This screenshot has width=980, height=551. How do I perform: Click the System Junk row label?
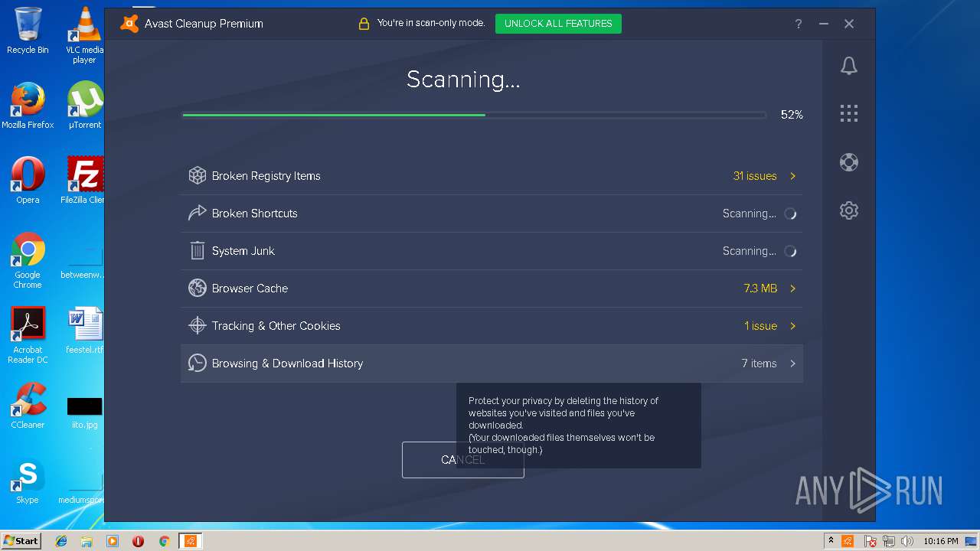(x=243, y=251)
